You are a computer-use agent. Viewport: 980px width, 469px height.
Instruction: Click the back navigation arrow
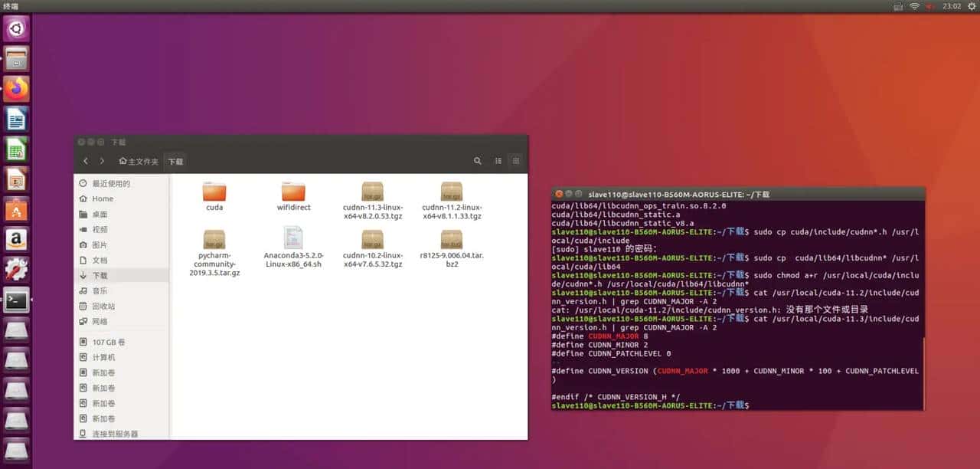86,161
